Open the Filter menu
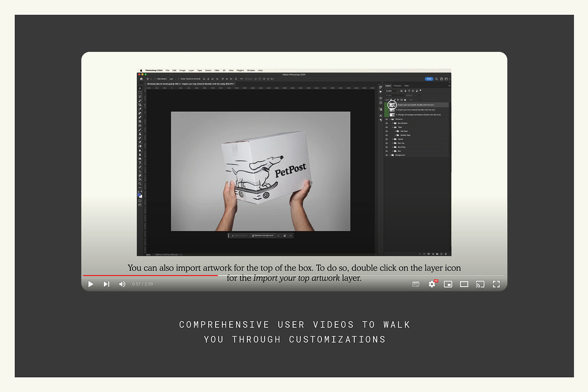The image size is (588, 392). [x=217, y=71]
